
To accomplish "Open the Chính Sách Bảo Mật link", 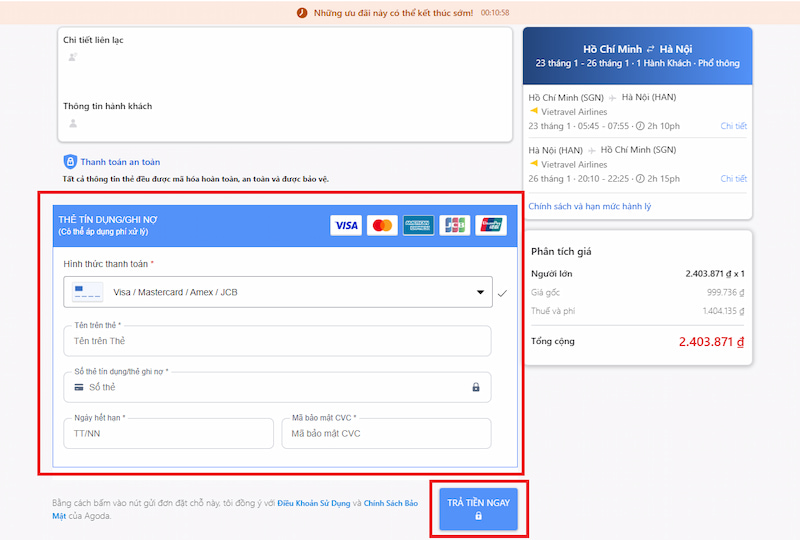I will pyautogui.click(x=390, y=503).
